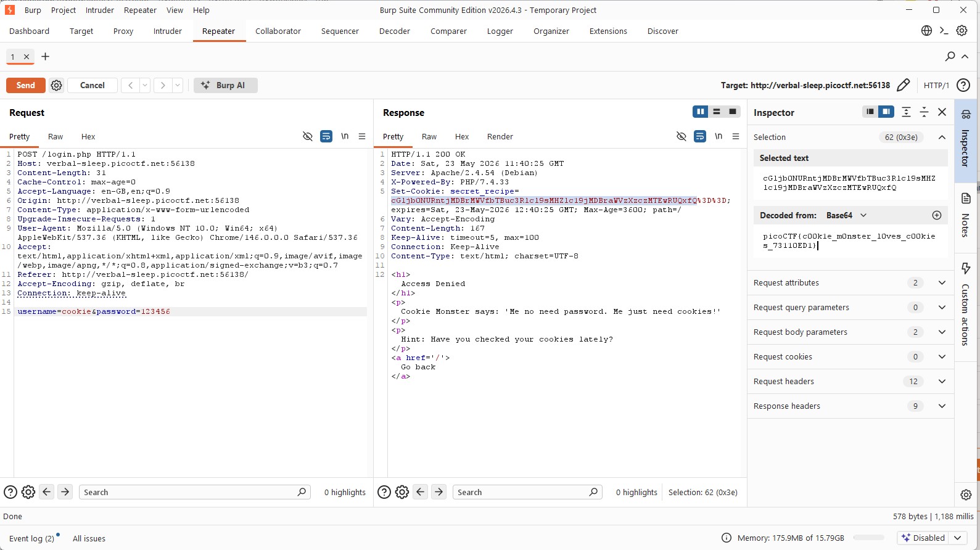Select Hex view in Response panel
The width and height of the screenshot is (980, 550).
pyautogui.click(x=462, y=136)
